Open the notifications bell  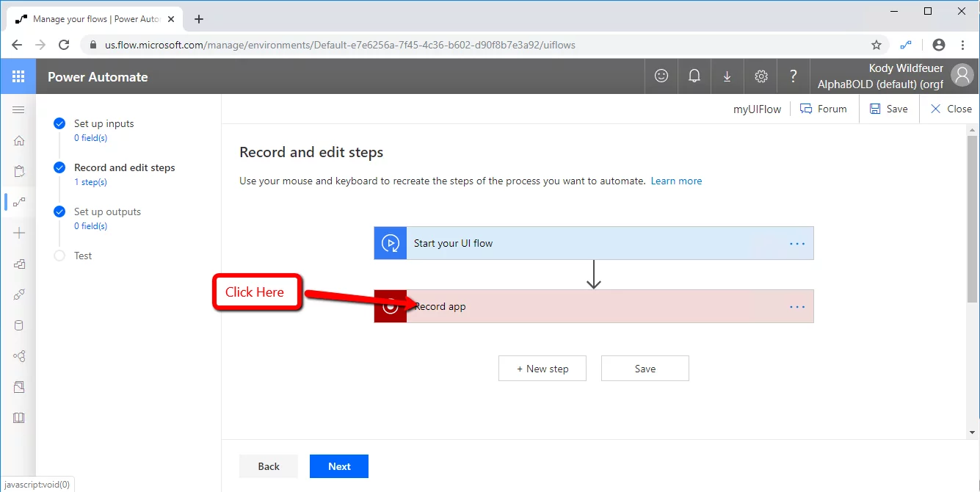(x=694, y=76)
